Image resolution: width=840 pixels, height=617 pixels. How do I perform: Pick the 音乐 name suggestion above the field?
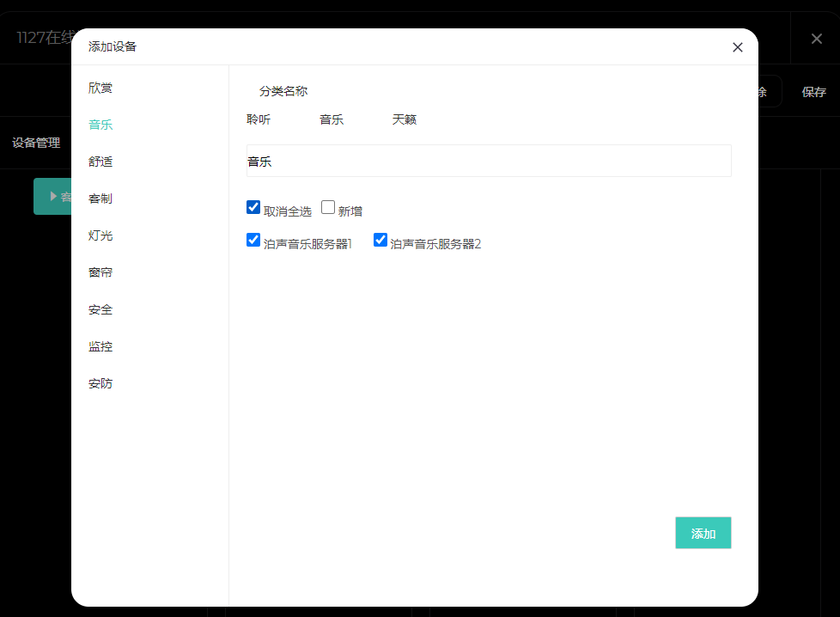click(x=331, y=119)
